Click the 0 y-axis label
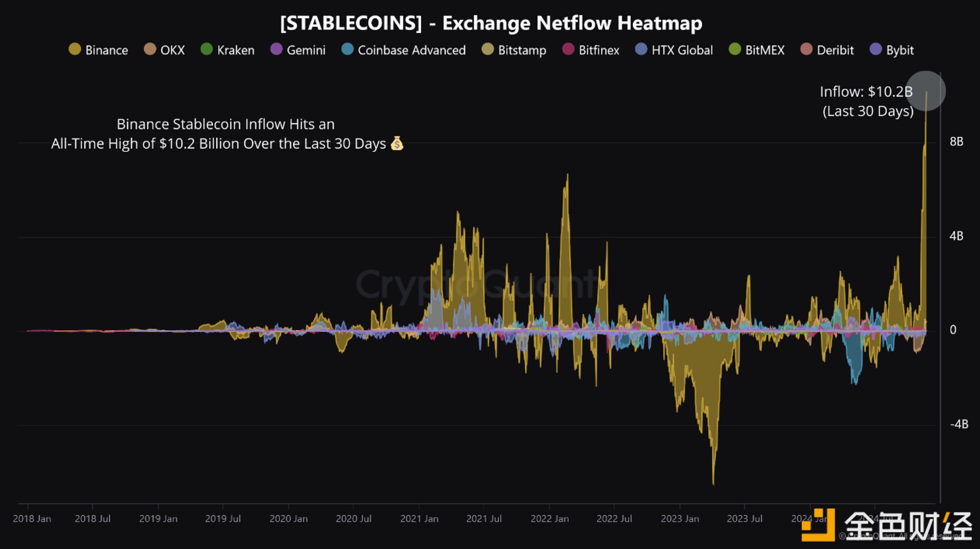The height and width of the screenshot is (549, 980). 953,330
